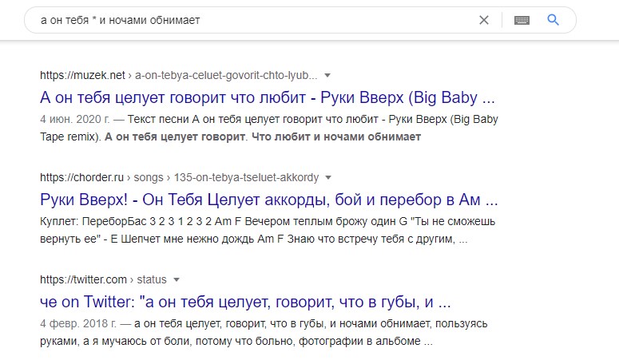619x364 pixels.
Task: Expand options arrow next to chorder.ru URL
Action: coord(328,177)
